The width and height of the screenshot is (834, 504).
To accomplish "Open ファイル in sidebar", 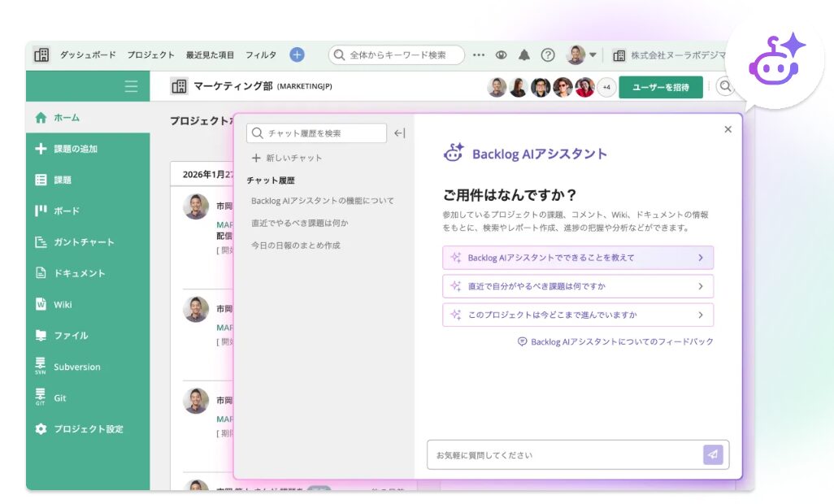I will [x=88, y=336].
